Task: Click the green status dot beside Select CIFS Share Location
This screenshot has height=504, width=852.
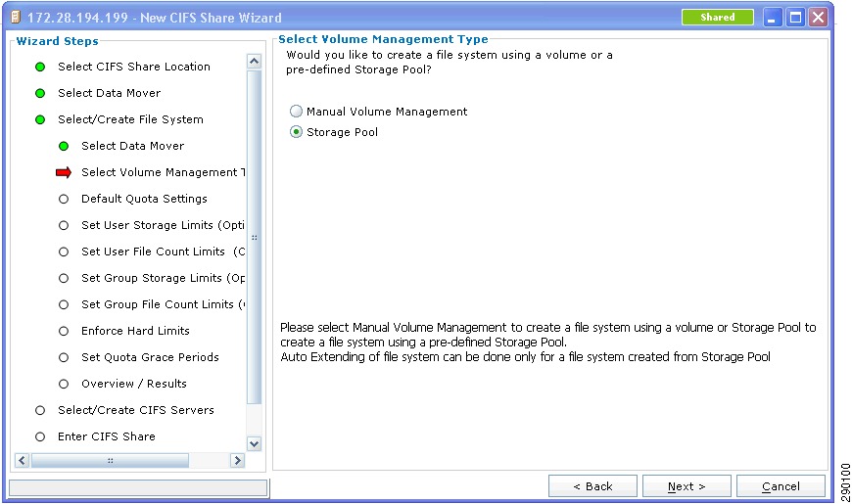Action: [x=40, y=67]
